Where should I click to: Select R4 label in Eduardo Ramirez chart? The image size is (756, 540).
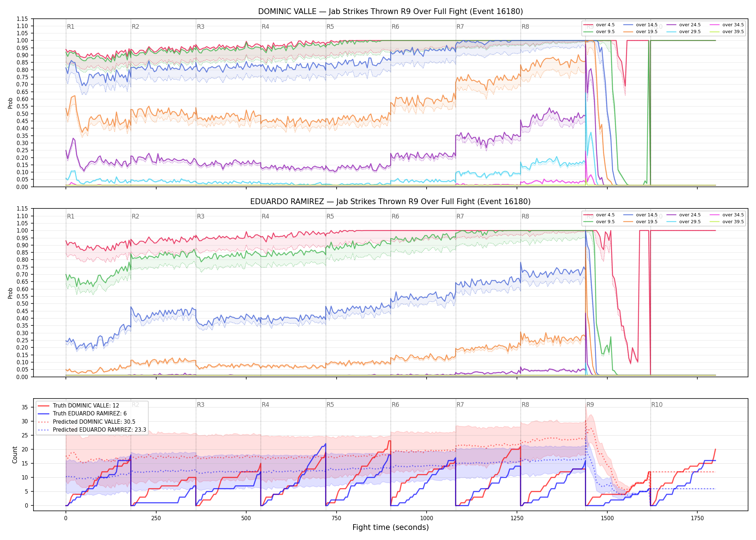265,216
